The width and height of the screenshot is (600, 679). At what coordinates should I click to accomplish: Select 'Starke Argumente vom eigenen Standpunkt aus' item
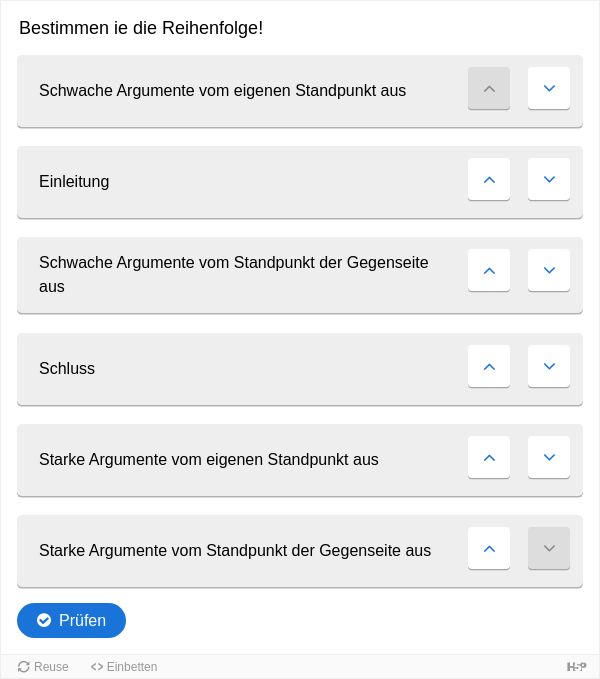coord(300,460)
